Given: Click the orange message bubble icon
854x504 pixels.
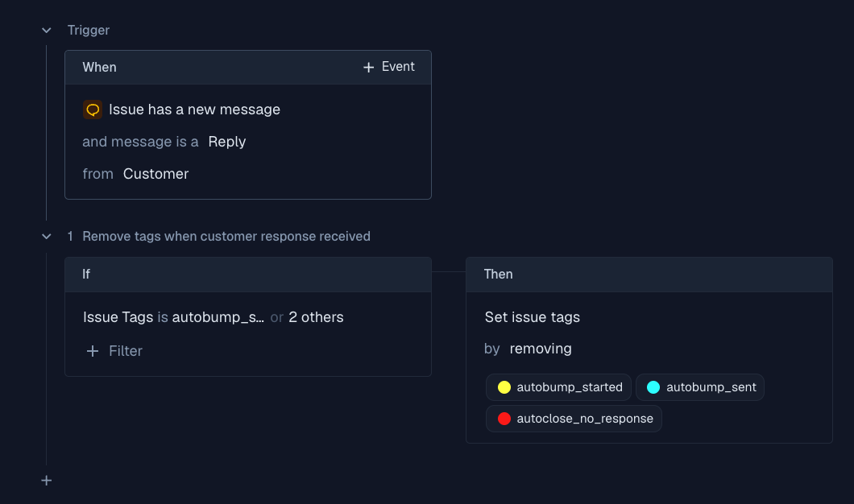Looking at the screenshot, I should [93, 109].
